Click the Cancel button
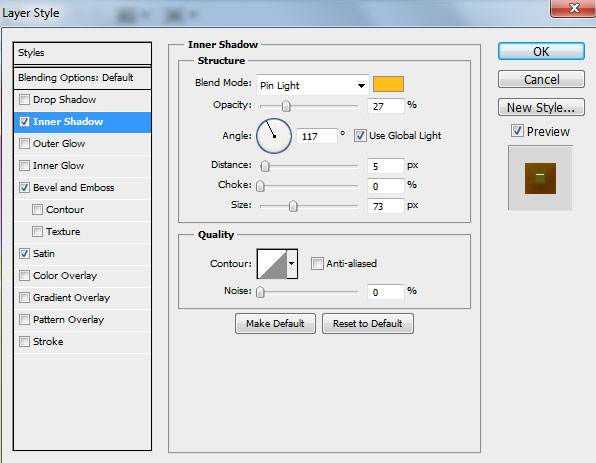This screenshot has width=596, height=463. coord(541,79)
